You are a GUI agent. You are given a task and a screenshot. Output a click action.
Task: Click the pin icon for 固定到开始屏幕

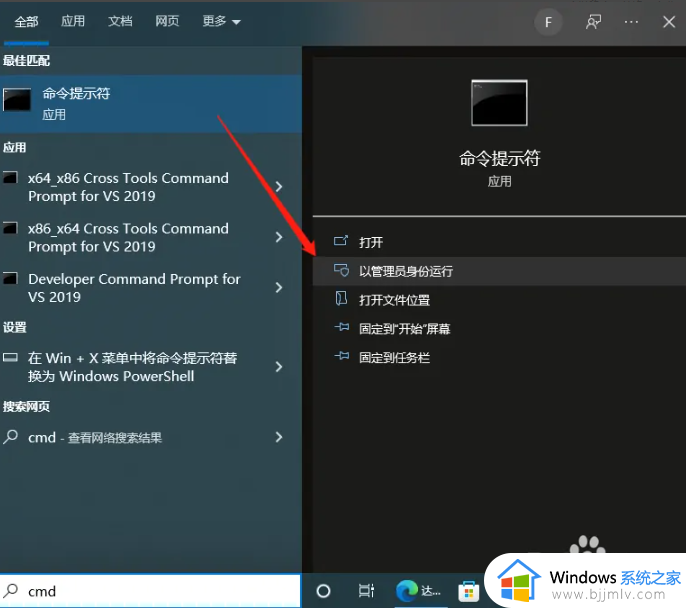342,327
